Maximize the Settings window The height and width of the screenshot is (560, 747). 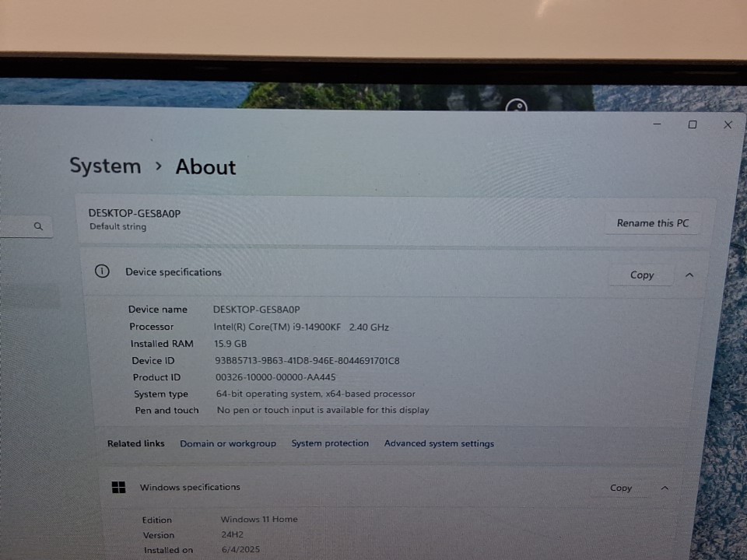click(693, 124)
